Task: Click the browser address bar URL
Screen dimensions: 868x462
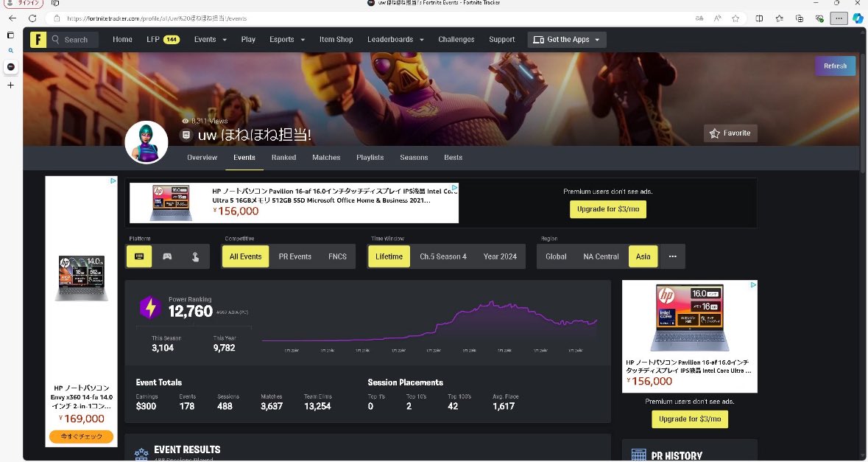Action: (157, 18)
